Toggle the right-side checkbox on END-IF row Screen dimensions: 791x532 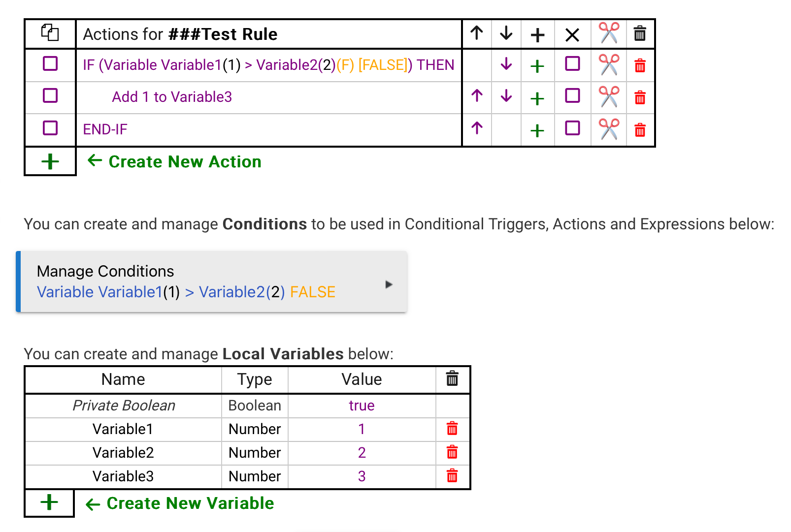point(572,128)
